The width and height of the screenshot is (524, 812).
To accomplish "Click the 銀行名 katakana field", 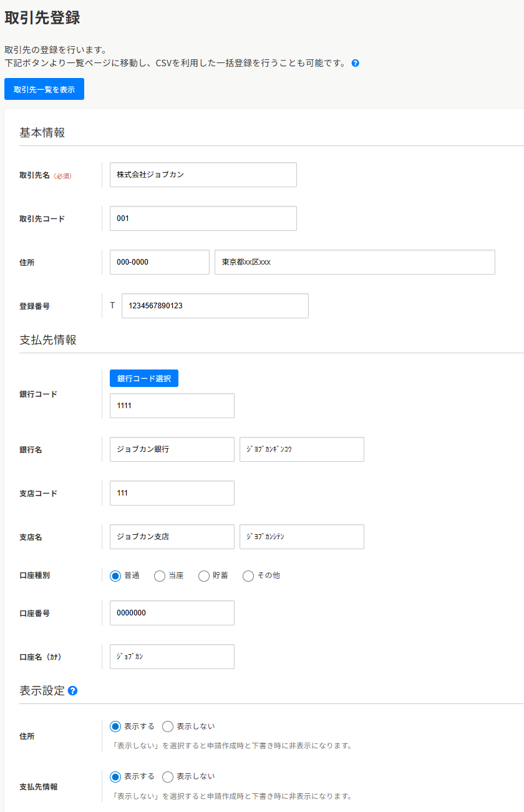I will pos(301,449).
